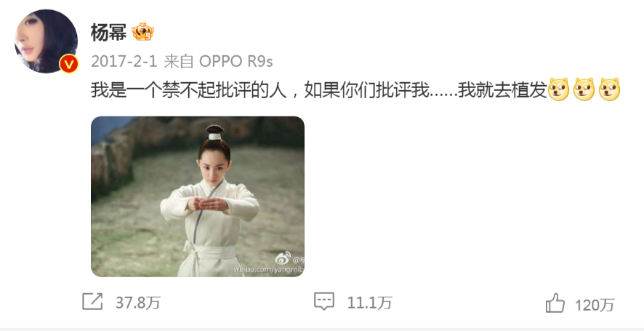Open comments via speech bubble icon
Image resolution: width=644 pixels, height=331 pixels.
[324, 302]
